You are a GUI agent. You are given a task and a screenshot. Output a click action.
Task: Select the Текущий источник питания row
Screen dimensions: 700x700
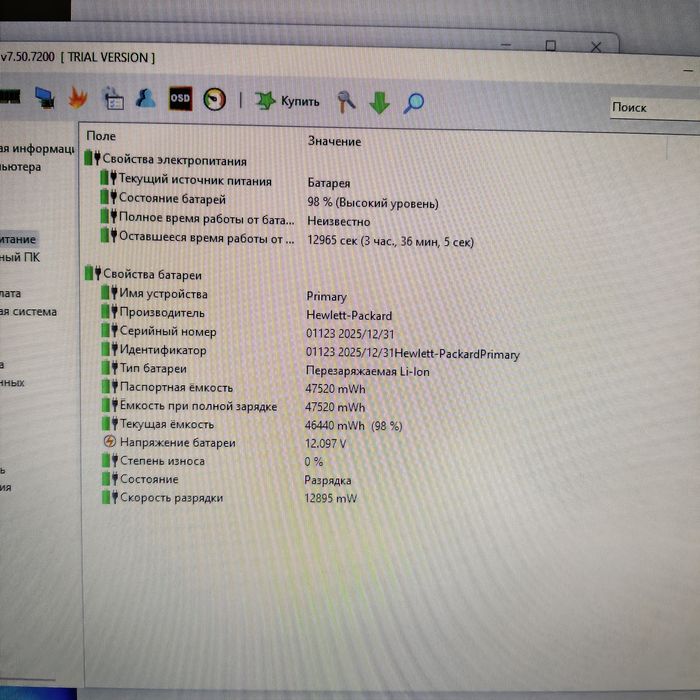point(195,181)
